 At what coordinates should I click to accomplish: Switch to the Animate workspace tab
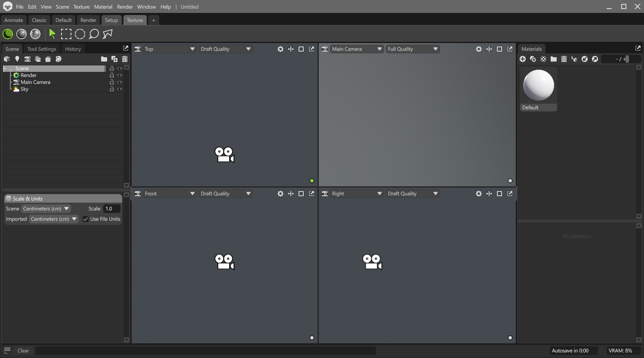[x=14, y=20]
